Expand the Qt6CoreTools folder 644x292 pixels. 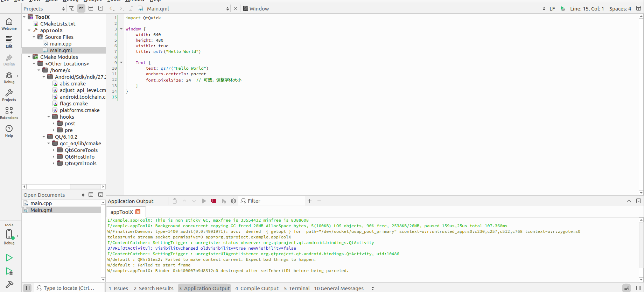(54, 150)
